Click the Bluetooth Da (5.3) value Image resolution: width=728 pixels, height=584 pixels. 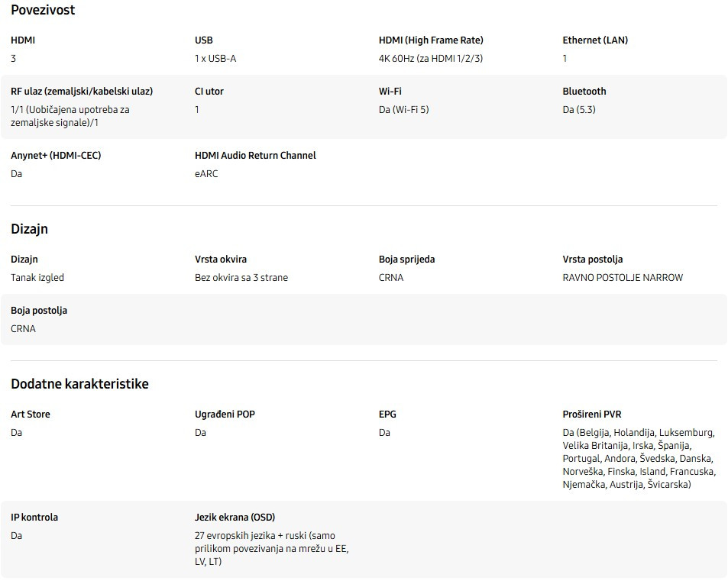click(x=579, y=110)
